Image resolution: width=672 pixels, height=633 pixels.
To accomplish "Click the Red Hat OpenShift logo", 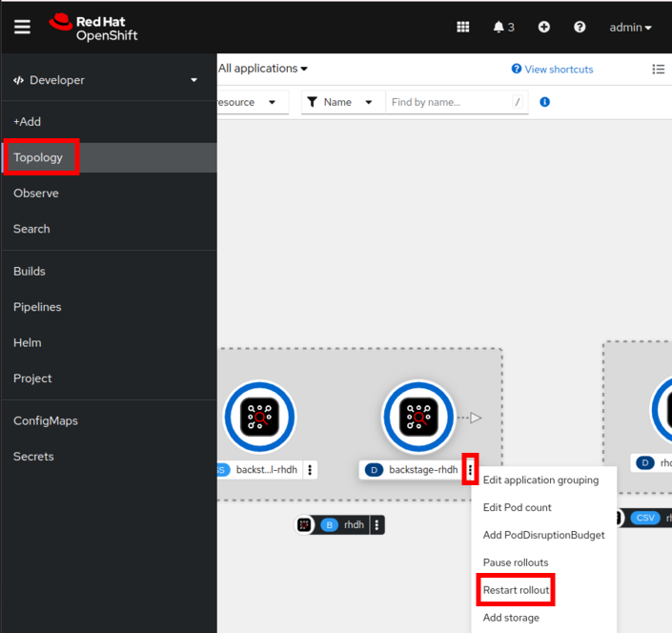I will (93, 28).
